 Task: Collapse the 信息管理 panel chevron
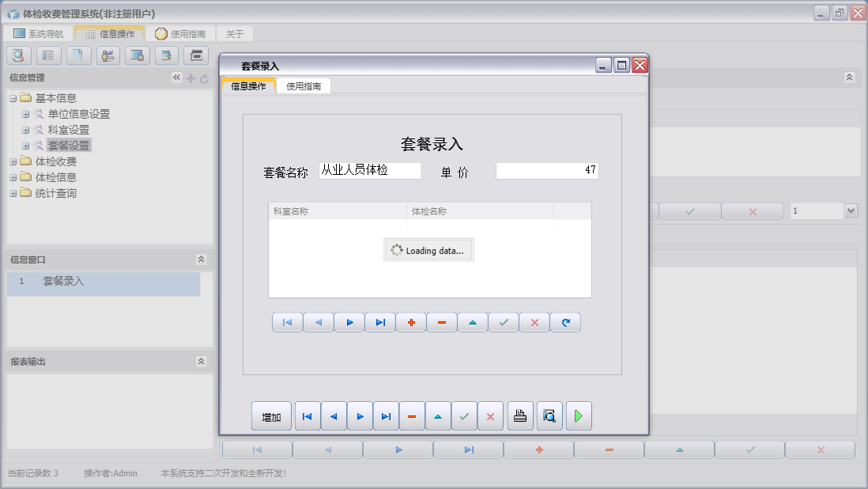[x=177, y=78]
